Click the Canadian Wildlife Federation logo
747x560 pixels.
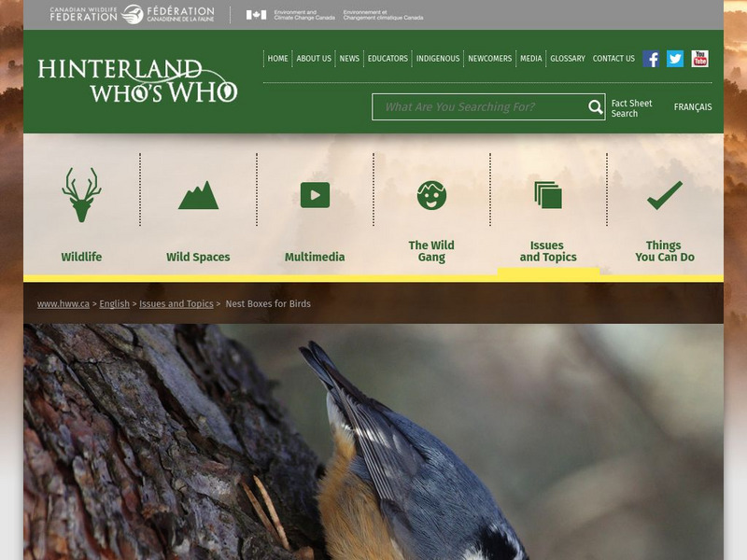(132, 15)
